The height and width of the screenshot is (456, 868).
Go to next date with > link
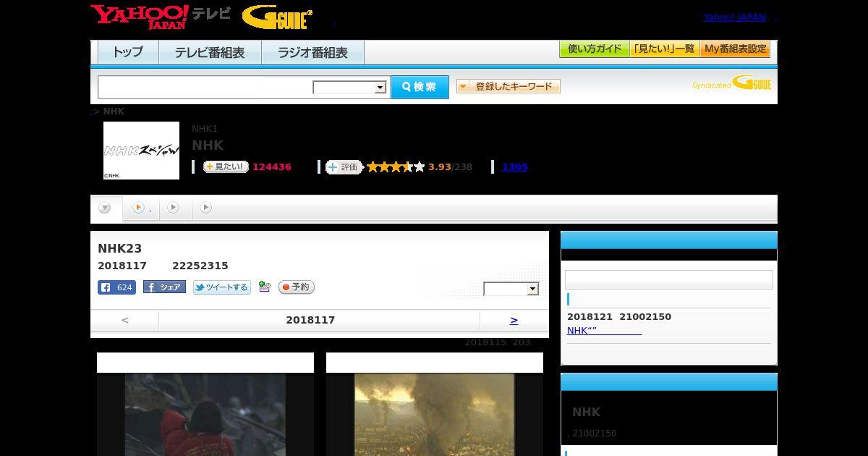point(514,320)
